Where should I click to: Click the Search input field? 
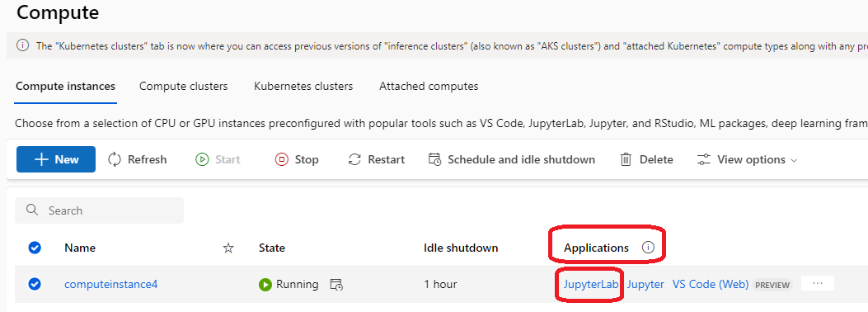[99, 210]
